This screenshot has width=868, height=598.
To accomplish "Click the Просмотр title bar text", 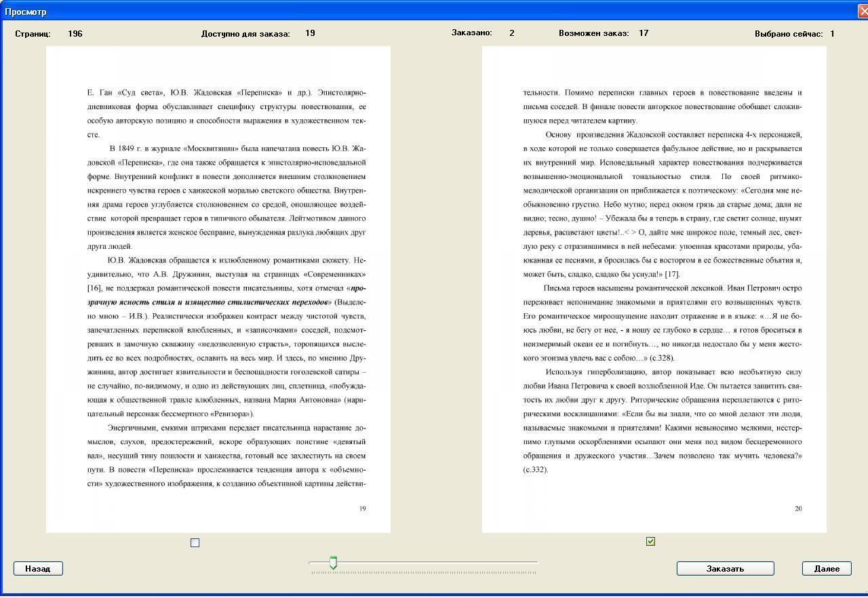I will pyautogui.click(x=26, y=12).
